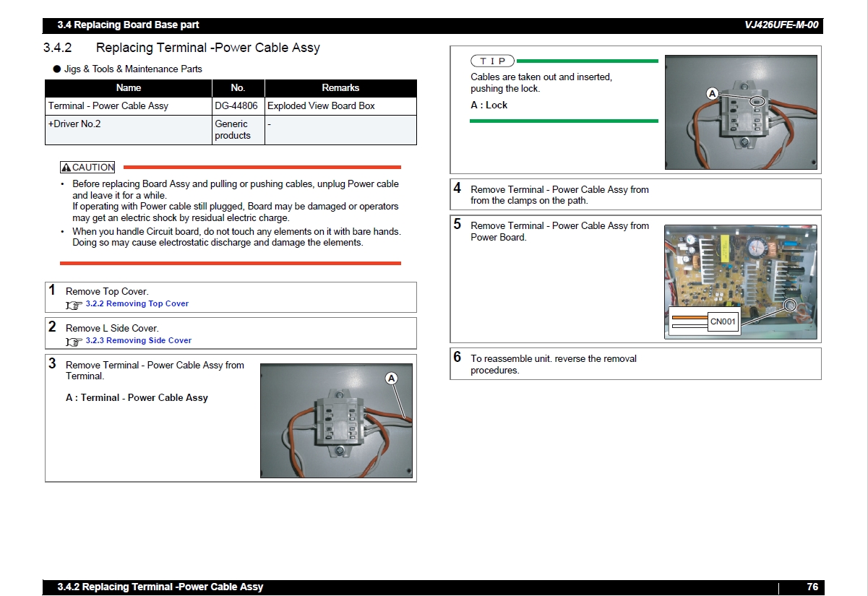Click callout A marker in TIP photo
868x596 pixels.
(x=713, y=94)
